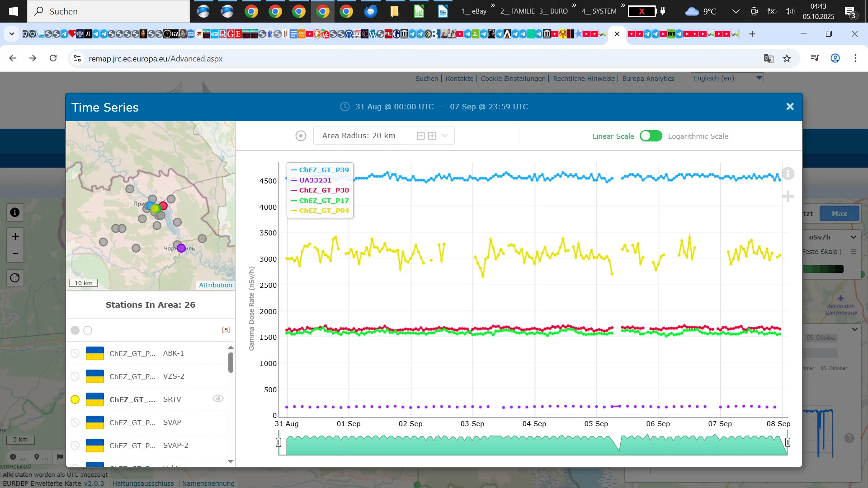Select the ABK-1 station circle
Screen dimensions: 868x488
click(75, 353)
